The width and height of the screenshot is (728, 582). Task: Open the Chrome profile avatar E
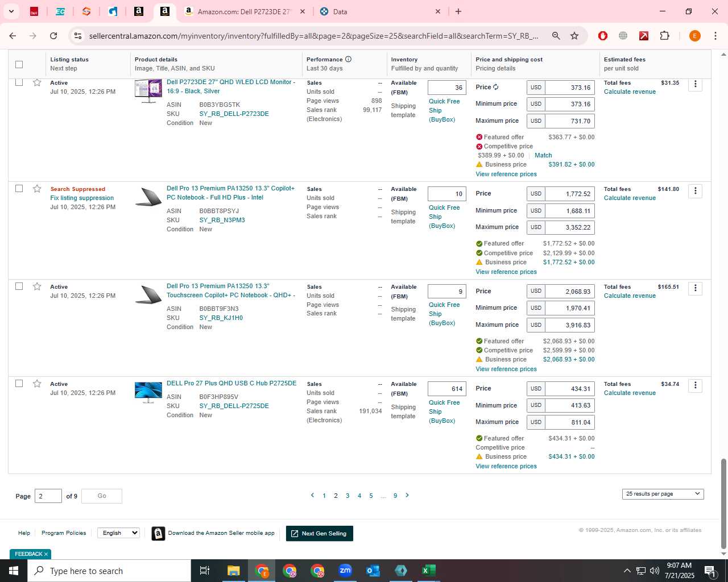(694, 36)
